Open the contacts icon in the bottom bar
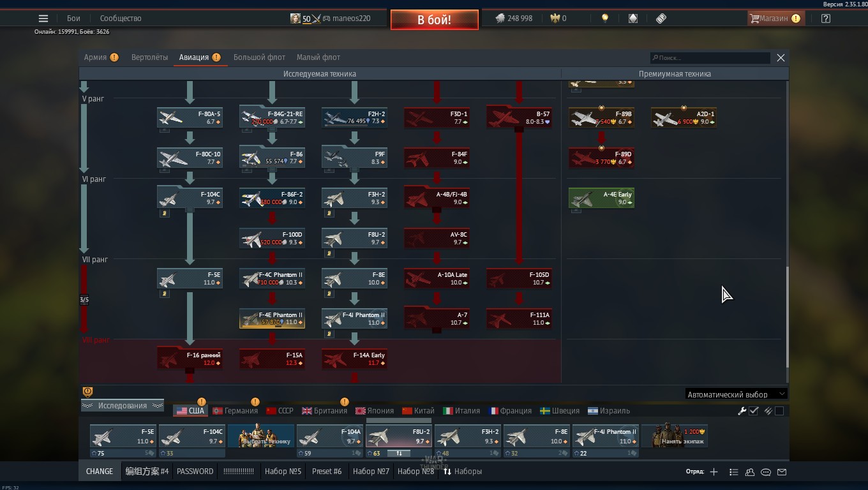Image resolution: width=868 pixels, height=490 pixels. tap(750, 472)
